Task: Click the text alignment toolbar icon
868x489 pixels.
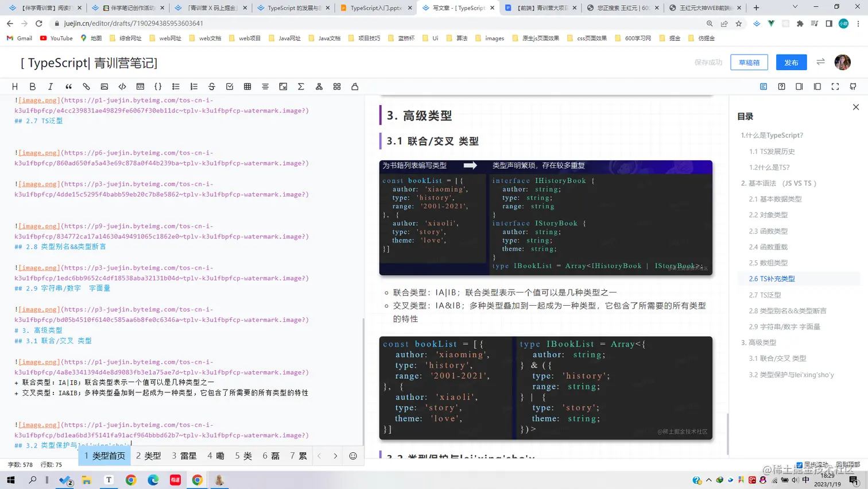Action: coord(265,87)
